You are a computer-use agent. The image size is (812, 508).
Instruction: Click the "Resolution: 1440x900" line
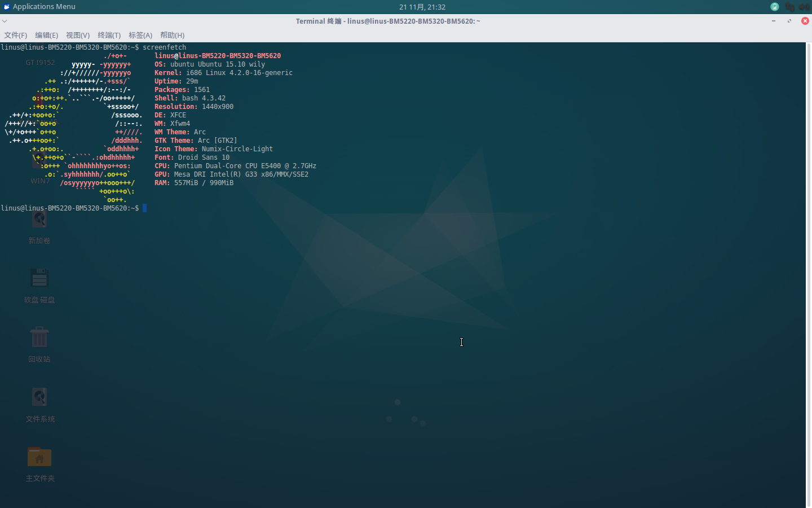(x=194, y=107)
